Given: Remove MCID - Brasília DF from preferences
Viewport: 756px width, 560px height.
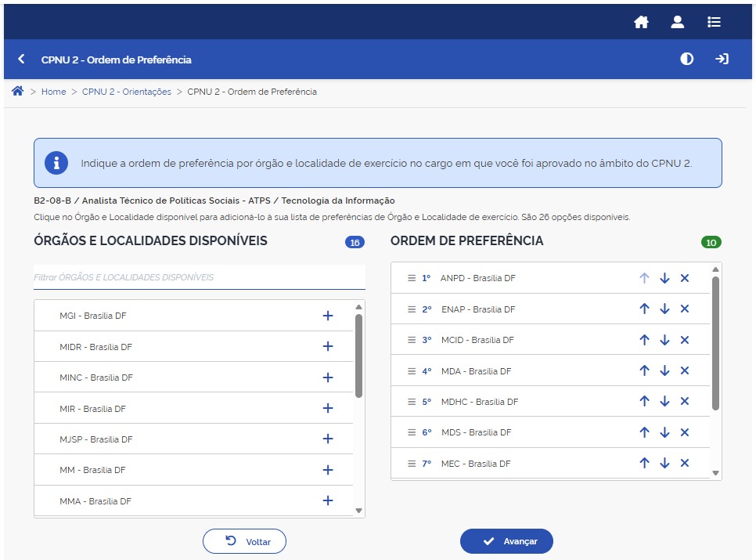Looking at the screenshot, I should [x=685, y=340].
